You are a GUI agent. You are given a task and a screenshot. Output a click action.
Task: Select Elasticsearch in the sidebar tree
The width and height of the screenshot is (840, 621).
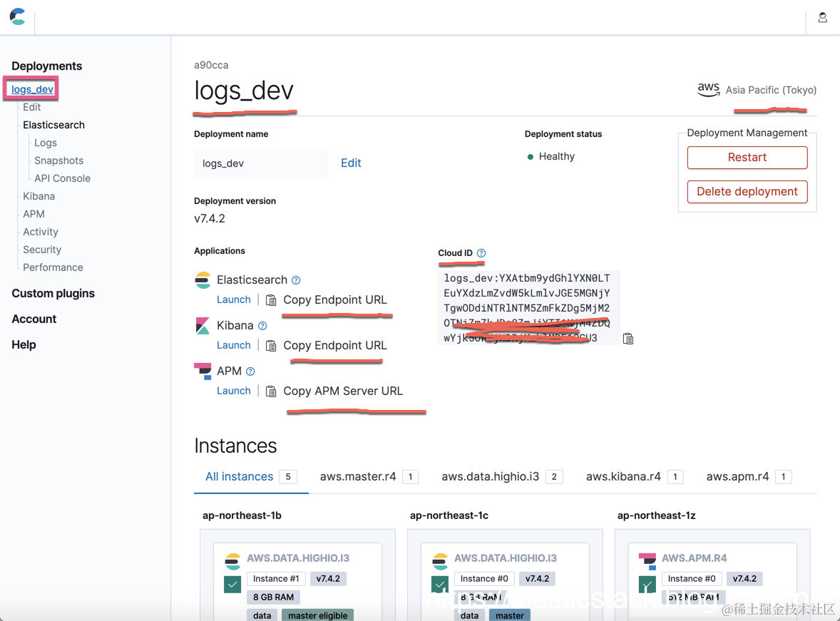53,125
